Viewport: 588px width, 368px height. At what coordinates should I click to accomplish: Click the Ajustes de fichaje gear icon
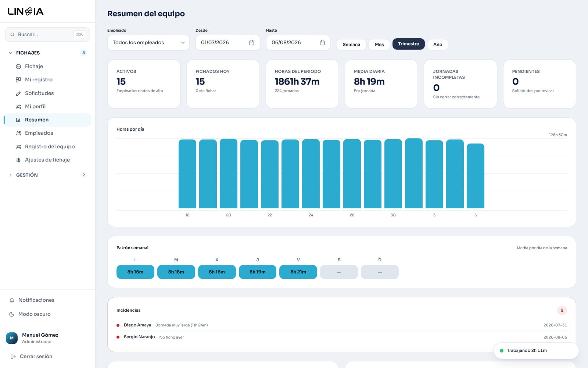(x=18, y=160)
